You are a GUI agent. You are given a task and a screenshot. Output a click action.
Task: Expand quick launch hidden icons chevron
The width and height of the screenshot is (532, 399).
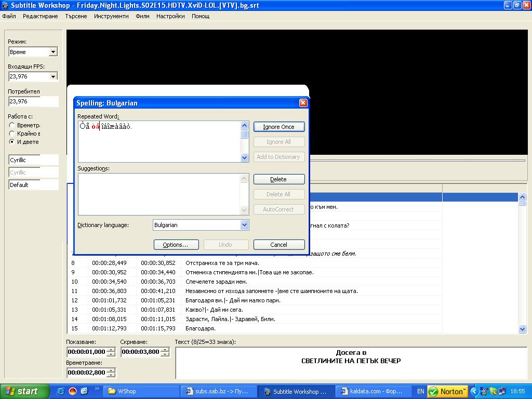click(97, 389)
